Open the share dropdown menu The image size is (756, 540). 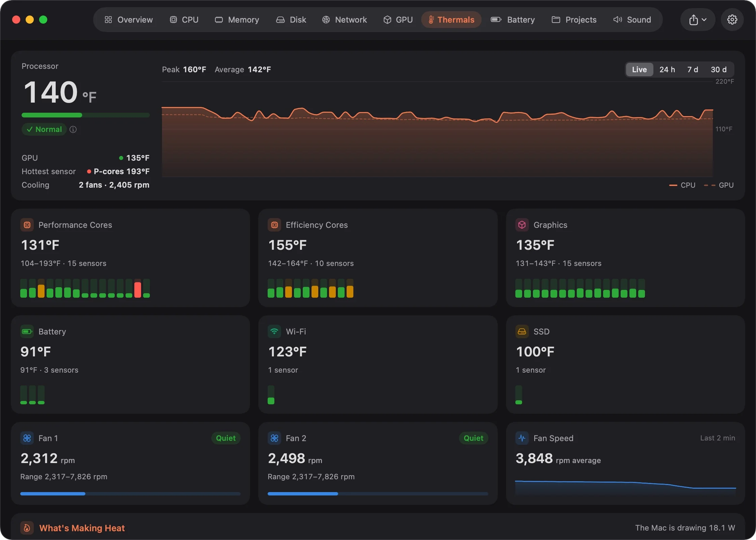pyautogui.click(x=698, y=20)
